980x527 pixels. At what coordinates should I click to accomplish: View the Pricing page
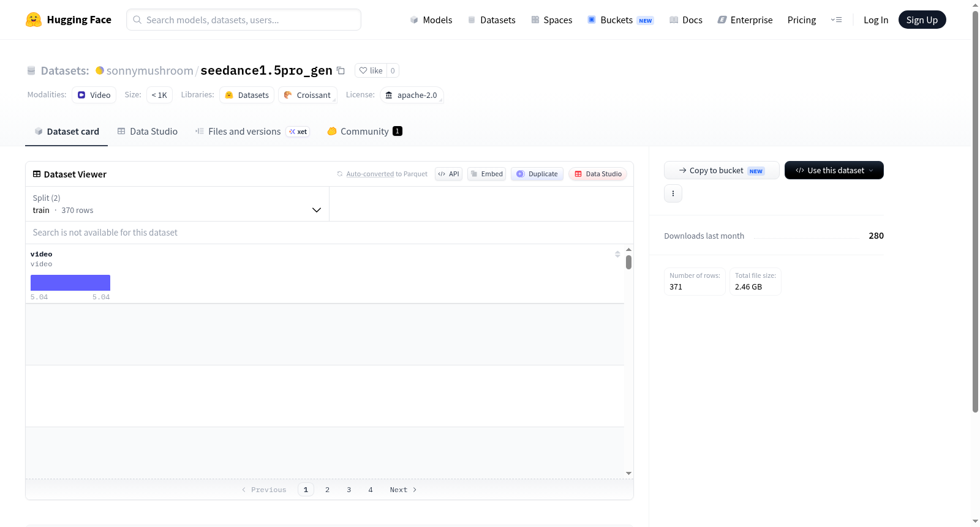802,20
